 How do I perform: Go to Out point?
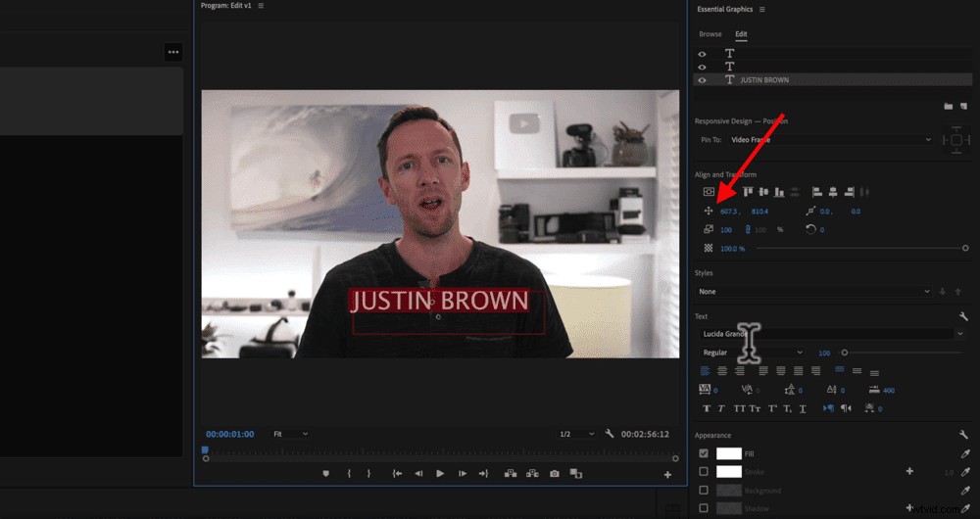click(x=483, y=474)
